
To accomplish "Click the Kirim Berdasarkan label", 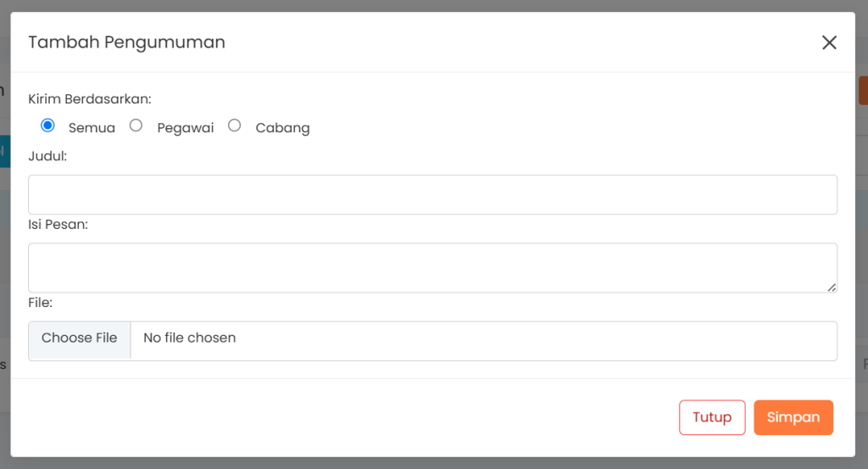I will coord(90,99).
